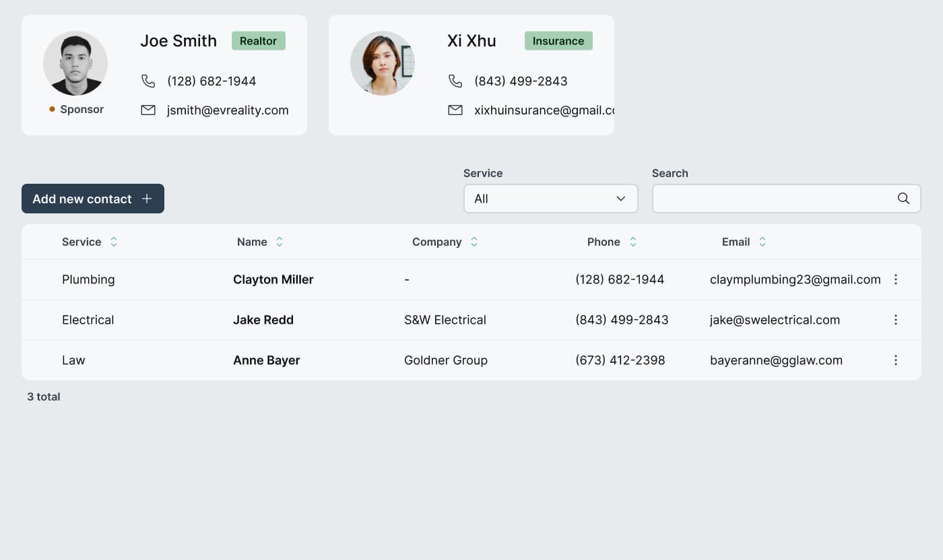Click phone number on Joe Smith card
This screenshot has height=560, width=943.
[212, 81]
